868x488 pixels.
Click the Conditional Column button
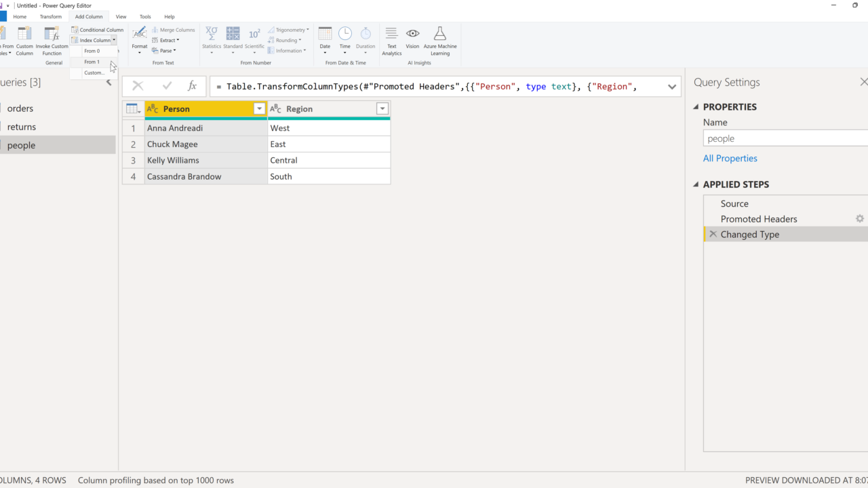98,30
